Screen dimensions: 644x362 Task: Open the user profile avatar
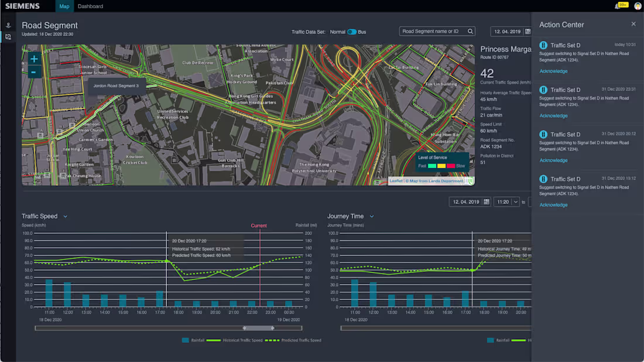tap(638, 6)
